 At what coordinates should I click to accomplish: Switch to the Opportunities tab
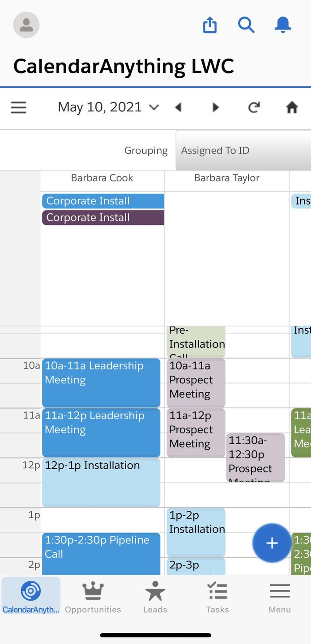[x=93, y=597]
